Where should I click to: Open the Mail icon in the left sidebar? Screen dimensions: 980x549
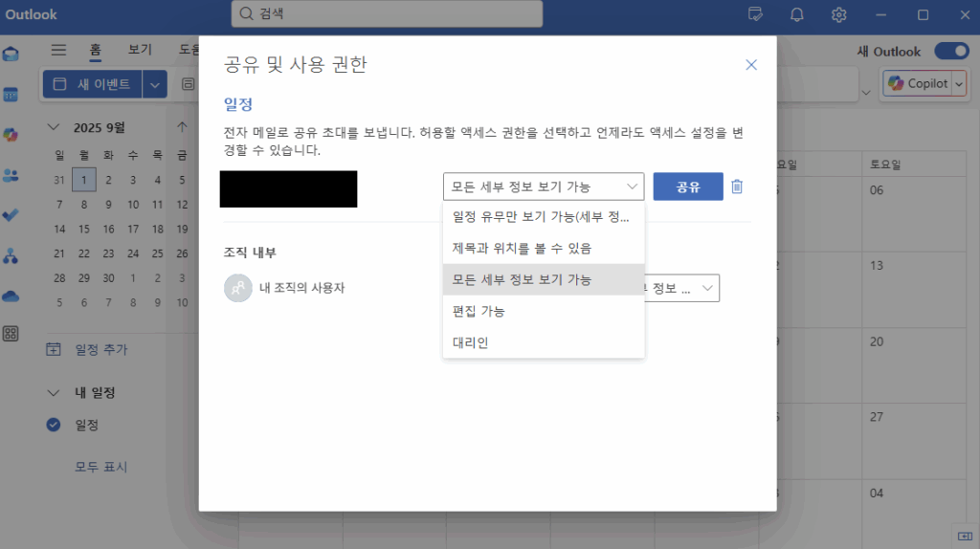(11, 55)
